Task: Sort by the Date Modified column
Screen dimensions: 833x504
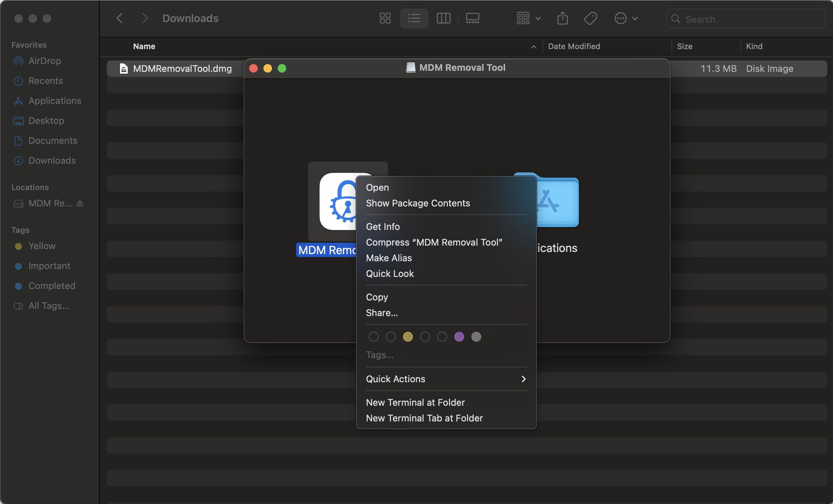Action: pos(574,46)
